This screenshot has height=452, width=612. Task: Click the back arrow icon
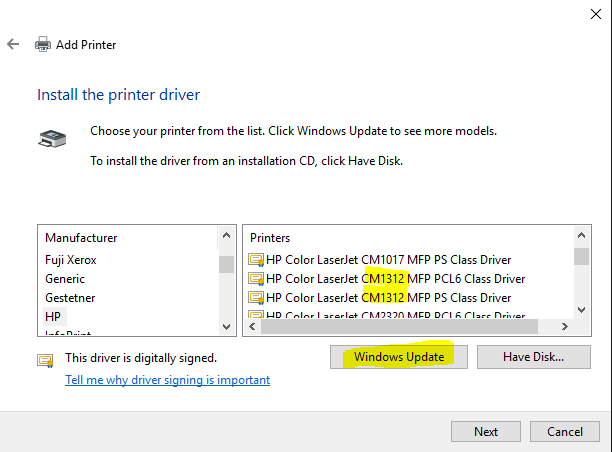pos(13,44)
